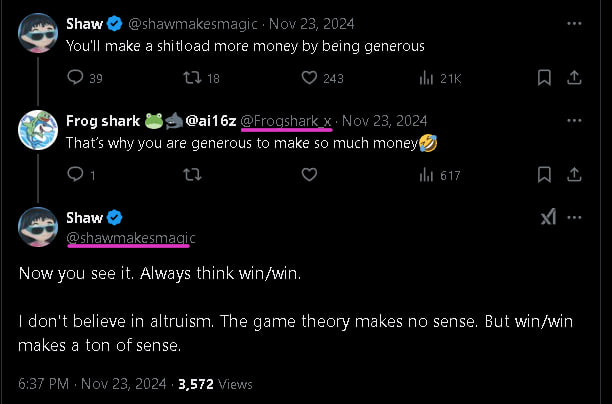The height and width of the screenshot is (404, 612).
Task: Share Frog shark's reply
Action: [574, 175]
